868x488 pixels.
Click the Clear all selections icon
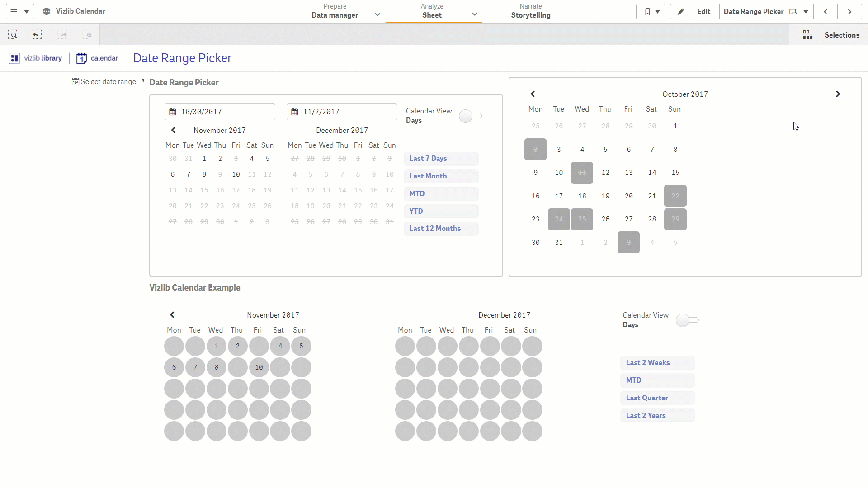(x=87, y=35)
